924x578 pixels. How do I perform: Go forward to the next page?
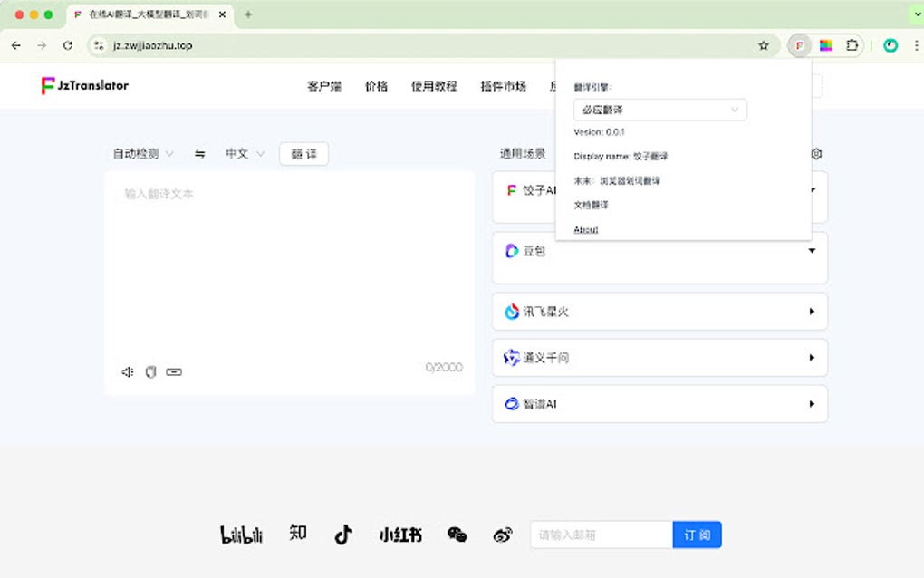pos(42,45)
